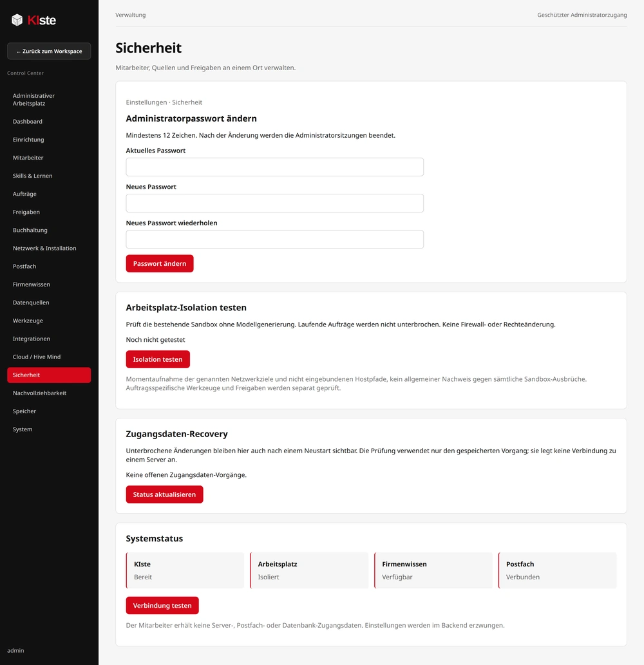
Task: Click the Zugangsdaten-Recovery heading
Action: click(177, 435)
